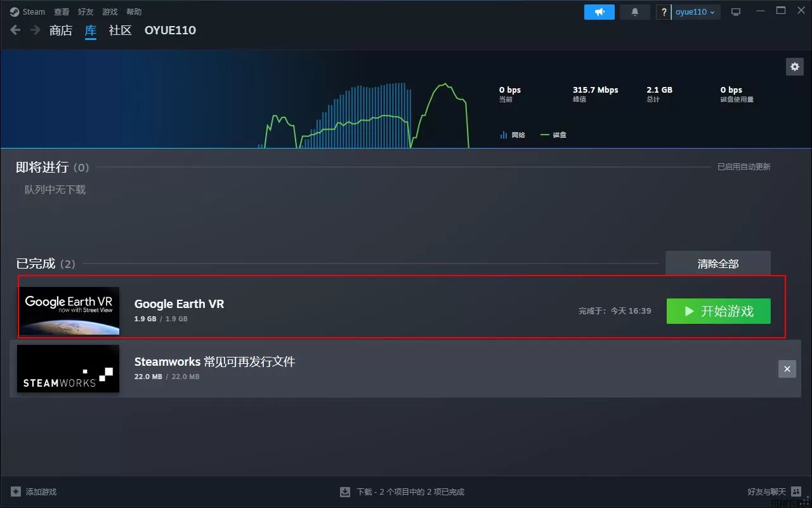Click the 清除全部 button
Image resolution: width=812 pixels, height=508 pixels.
[x=717, y=264]
